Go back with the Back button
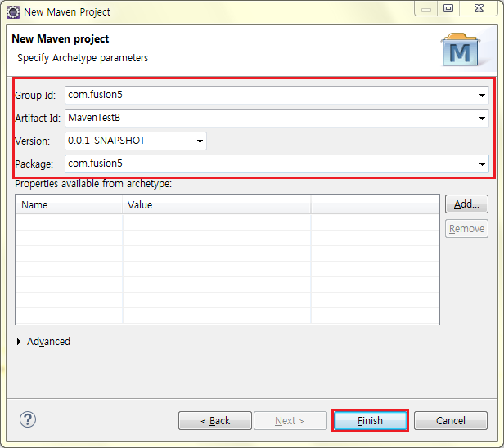This screenshot has width=504, height=448. (215, 421)
